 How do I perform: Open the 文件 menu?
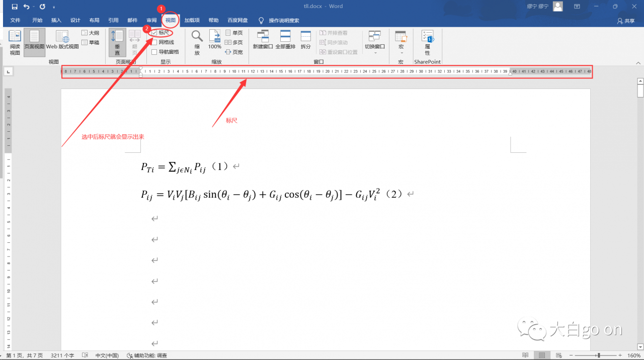tap(16, 21)
